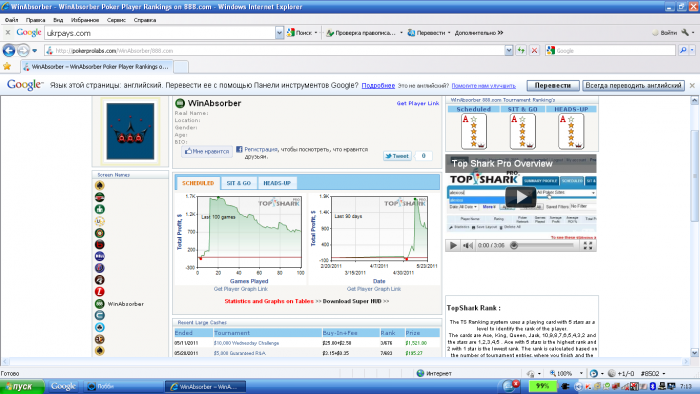Select the blue C site icon

coord(100,315)
